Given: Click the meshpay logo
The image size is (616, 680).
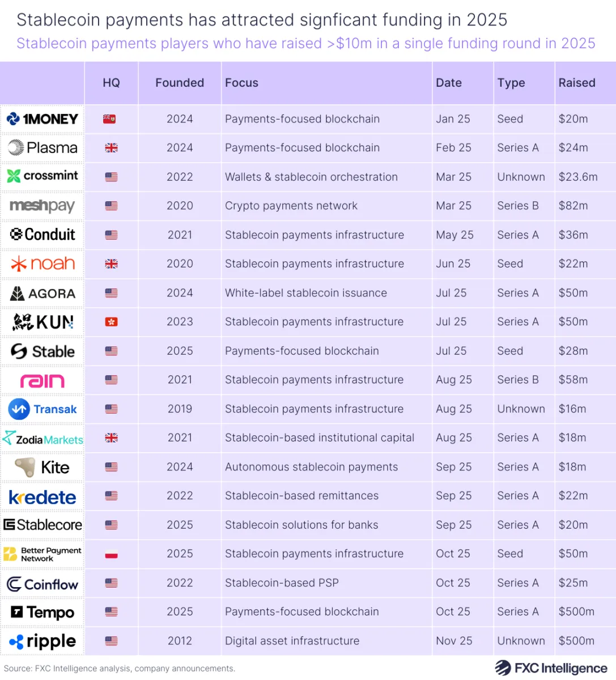Looking at the screenshot, I should (x=43, y=206).
